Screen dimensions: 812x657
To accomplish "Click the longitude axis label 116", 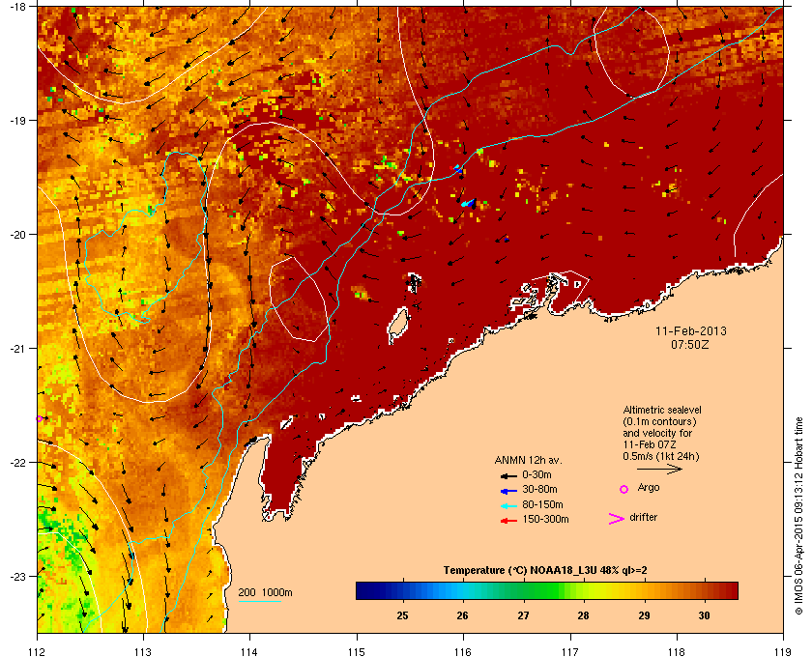I will pos(463,652).
